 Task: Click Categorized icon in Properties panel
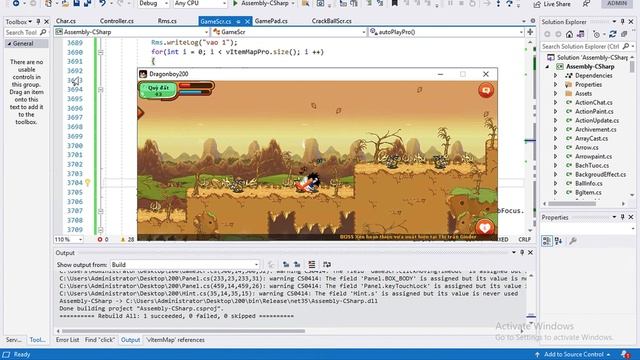pos(547,241)
